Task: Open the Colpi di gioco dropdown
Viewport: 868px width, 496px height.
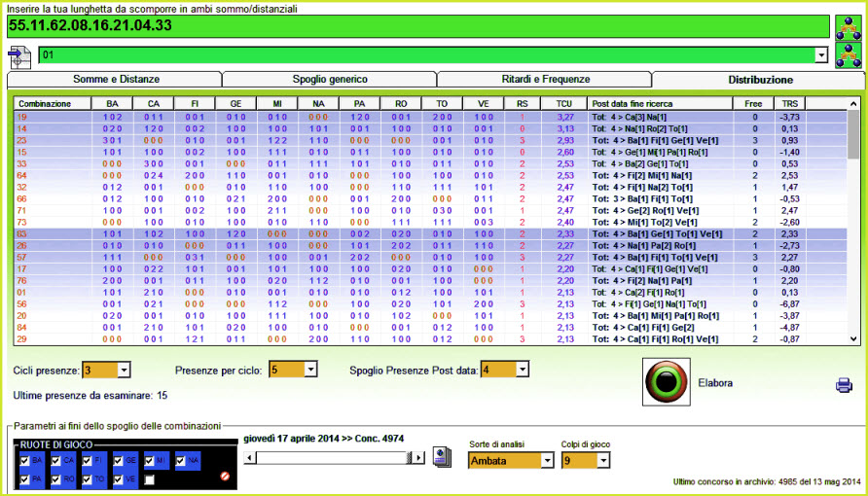Action: coord(603,460)
